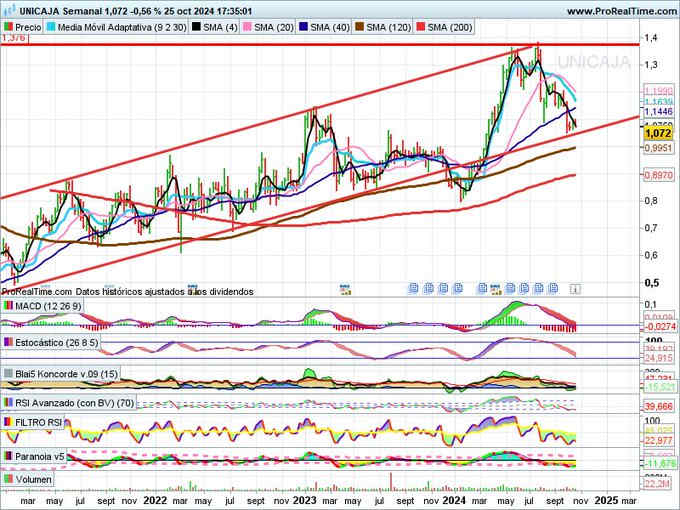Click the dark blue SMA (40) swatch
The image size is (680, 510).
(x=304, y=27)
